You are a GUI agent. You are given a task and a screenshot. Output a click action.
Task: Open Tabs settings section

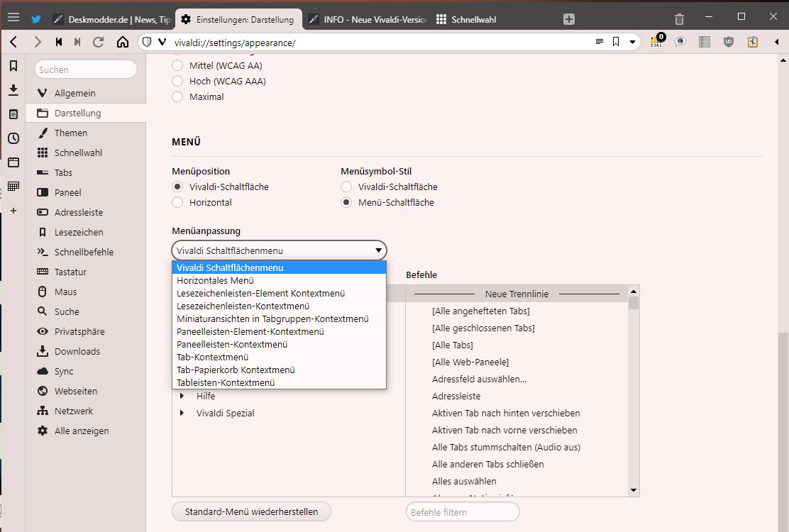(86, 172)
